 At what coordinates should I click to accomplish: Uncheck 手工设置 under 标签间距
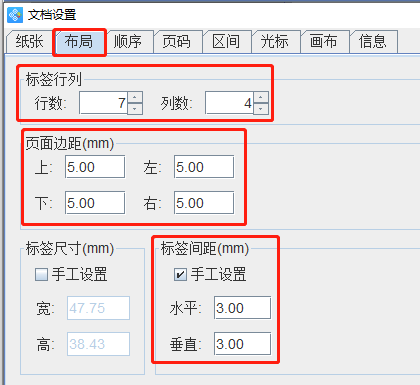point(180,275)
